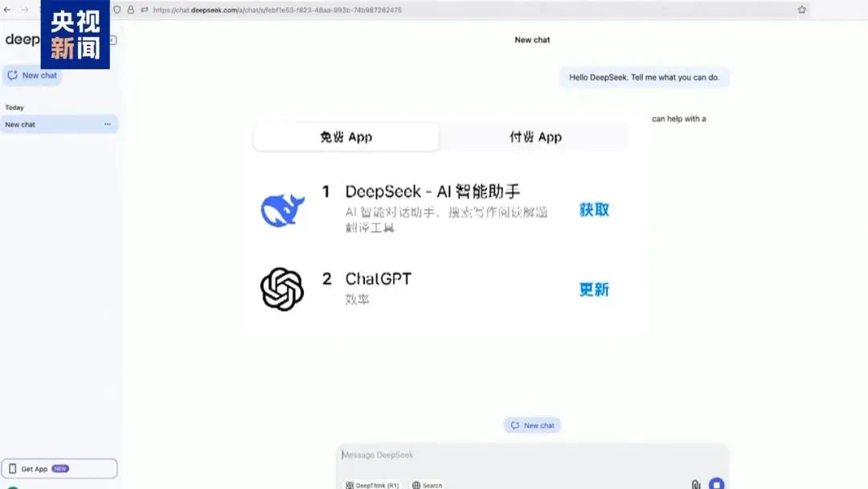Click the Message DeepSeek input field
868x489 pixels.
pos(482,454)
